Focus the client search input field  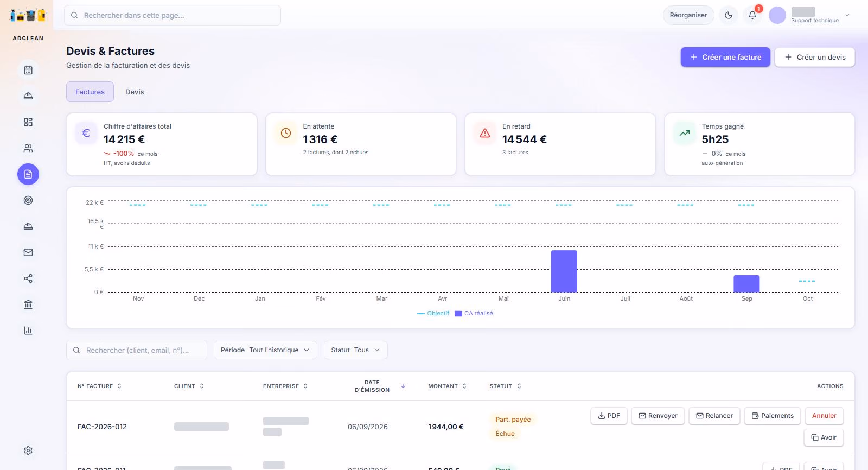coord(137,350)
